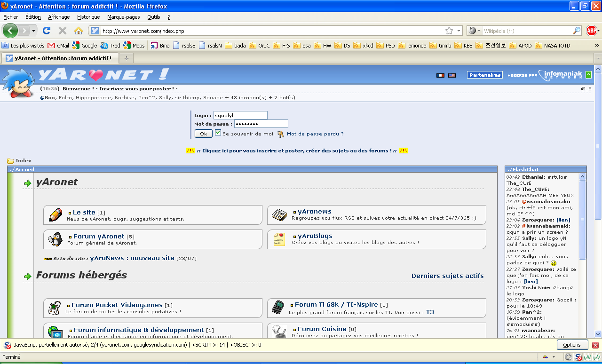Toggle the 'Se souvenir de moi' checkbox

[x=218, y=133]
